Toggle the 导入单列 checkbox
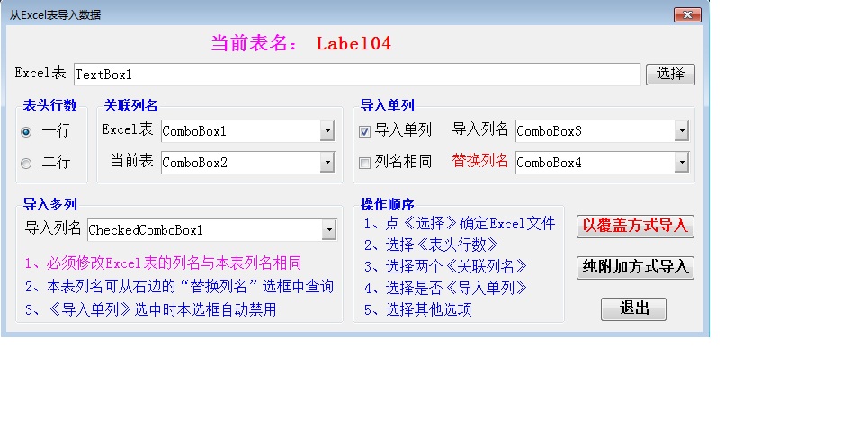This screenshot has height=428, width=868. 364,131
